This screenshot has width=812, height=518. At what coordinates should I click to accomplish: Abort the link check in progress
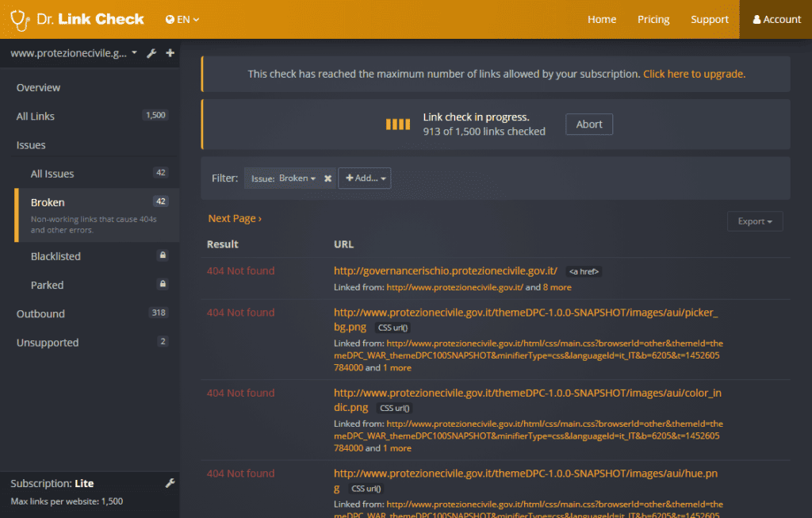click(x=588, y=124)
